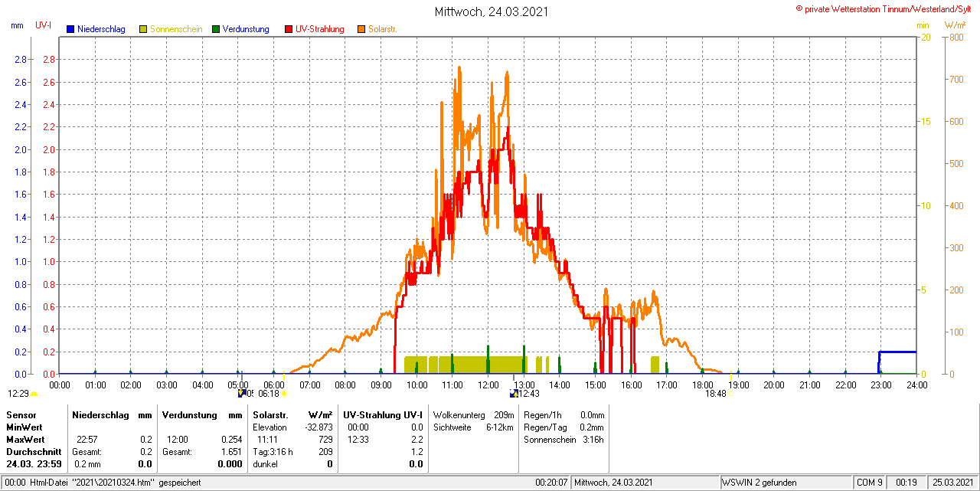Click the 23:00 time axis label
Image resolution: width=980 pixels, height=491 pixels.
(x=880, y=385)
